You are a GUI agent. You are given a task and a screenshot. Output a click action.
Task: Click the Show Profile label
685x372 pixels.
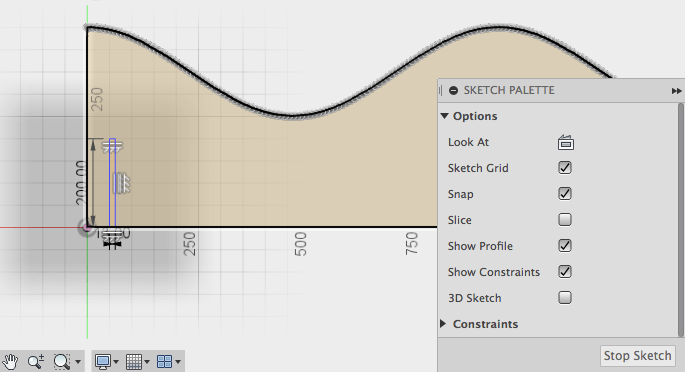[480, 246]
